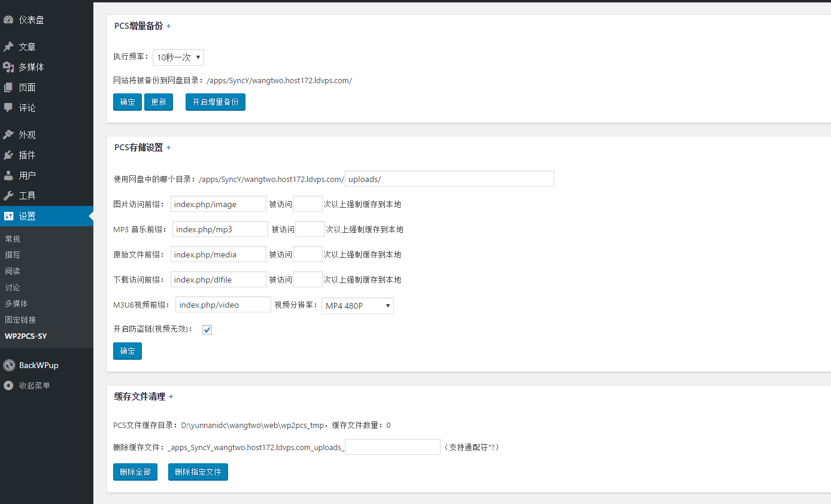Open the 执行频率 frequency dropdown

[178, 57]
